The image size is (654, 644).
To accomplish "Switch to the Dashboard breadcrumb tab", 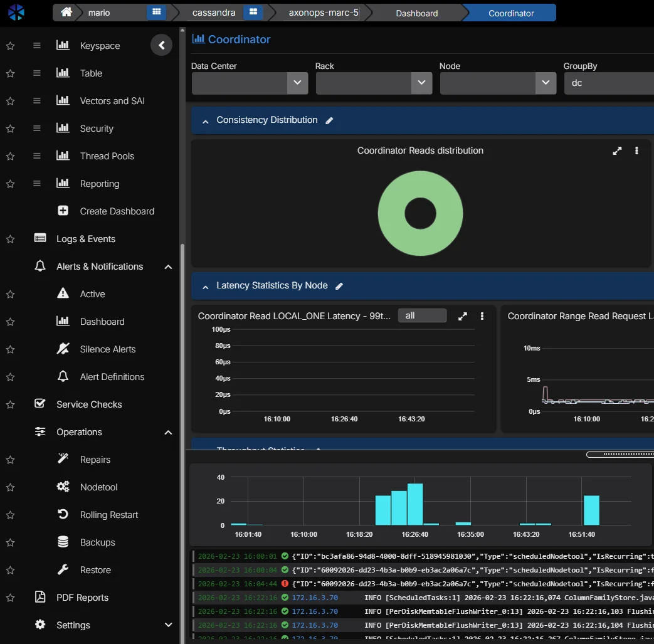I will pyautogui.click(x=416, y=13).
